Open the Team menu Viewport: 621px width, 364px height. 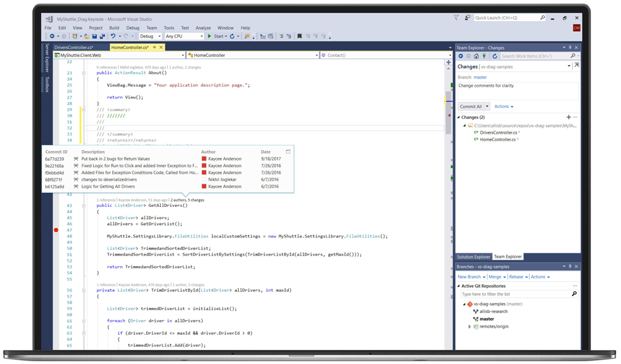(x=152, y=27)
